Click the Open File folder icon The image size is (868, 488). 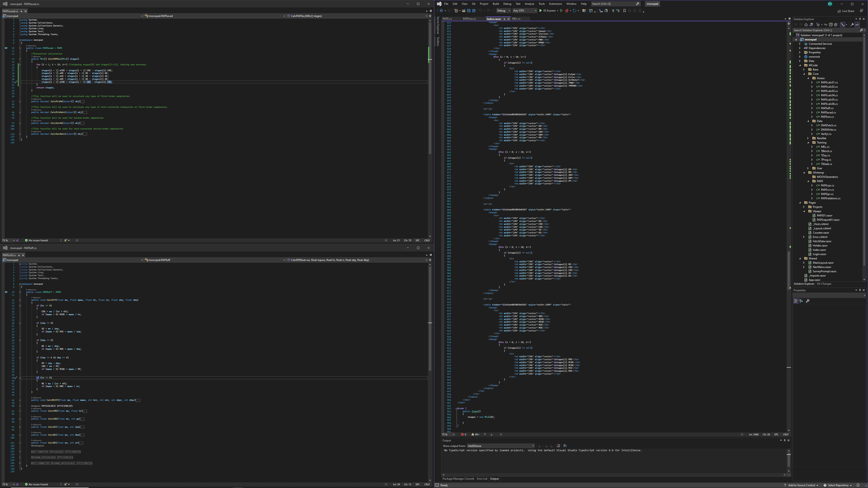pos(464,11)
